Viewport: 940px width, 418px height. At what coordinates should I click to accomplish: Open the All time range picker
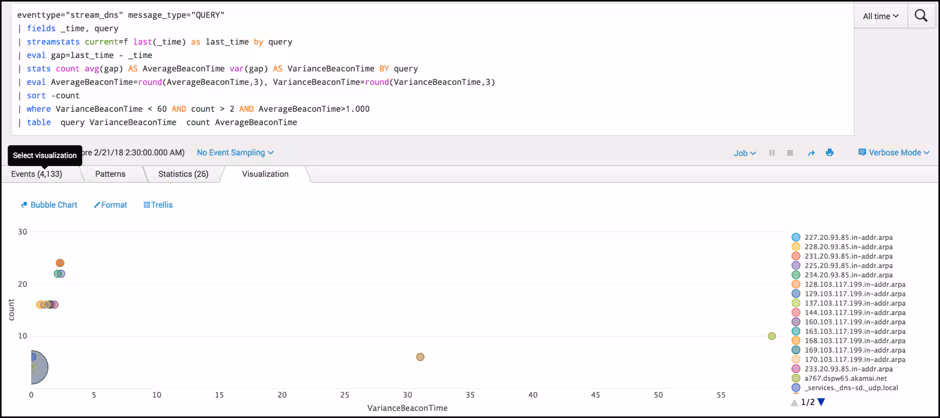click(x=880, y=16)
